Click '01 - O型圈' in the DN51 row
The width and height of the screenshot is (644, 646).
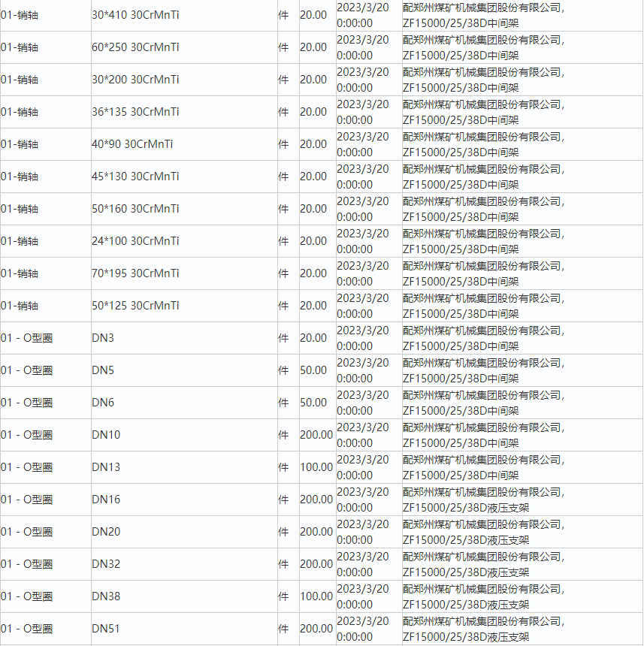tap(27, 629)
